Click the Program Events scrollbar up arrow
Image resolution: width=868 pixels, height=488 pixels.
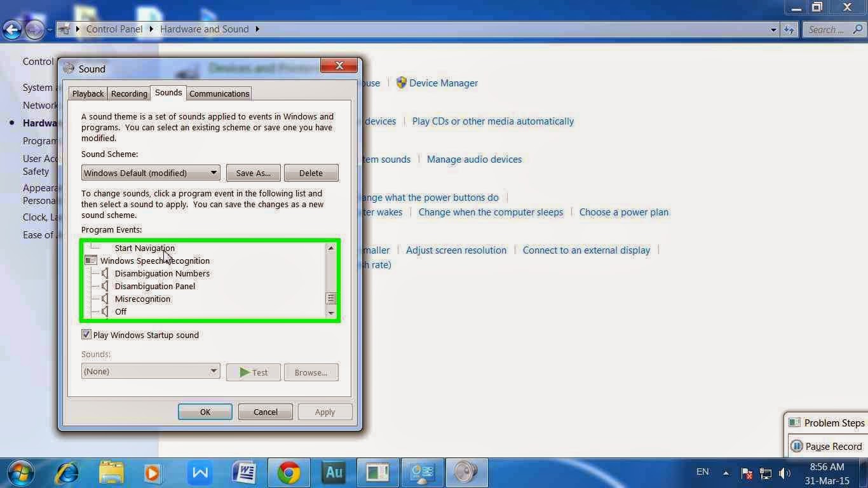pos(330,248)
